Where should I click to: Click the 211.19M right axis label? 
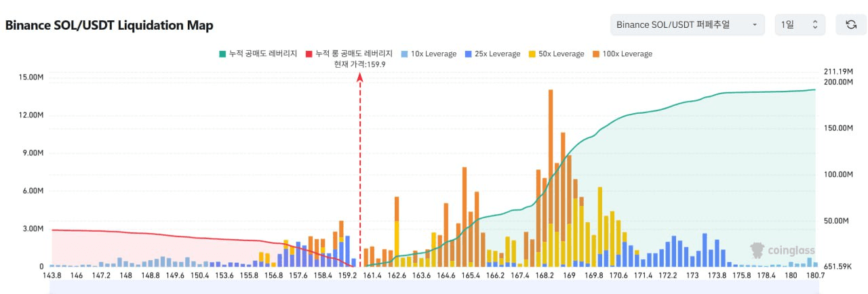click(837, 72)
